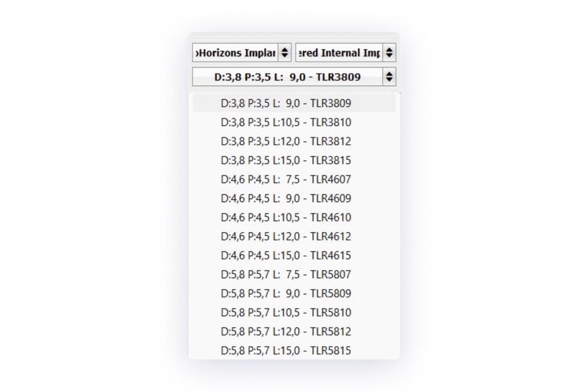Select D:5,8 L:12,0 - TLR5812
588x392 pixels.
pyautogui.click(x=294, y=331)
